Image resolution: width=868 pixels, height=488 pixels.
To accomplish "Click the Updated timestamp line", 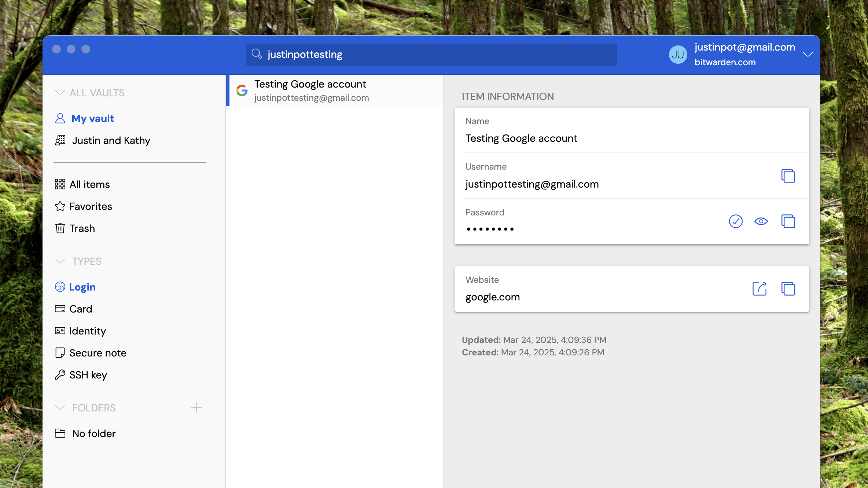I will [x=534, y=340].
